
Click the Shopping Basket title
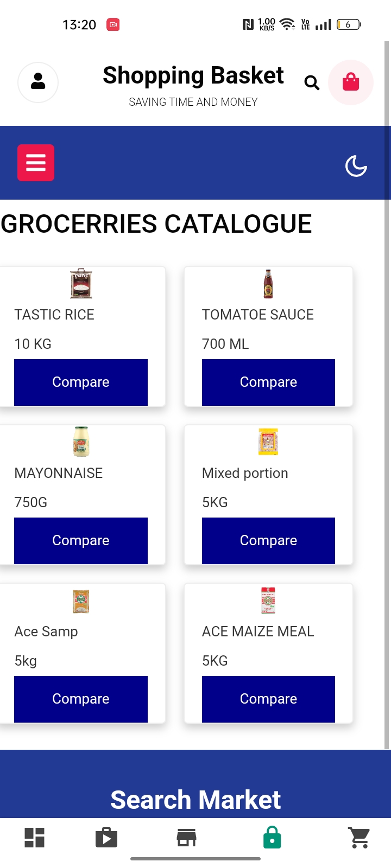(x=193, y=75)
